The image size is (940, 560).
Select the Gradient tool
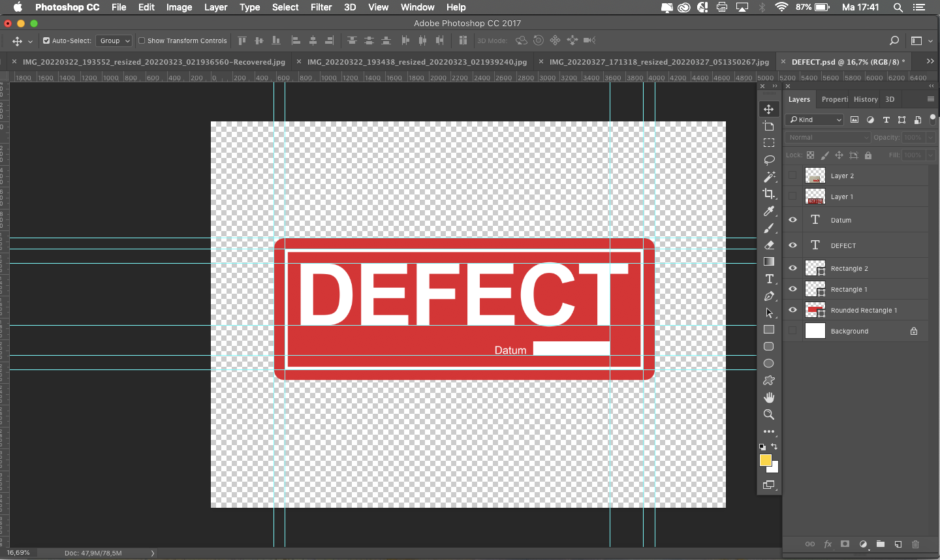[x=769, y=262]
